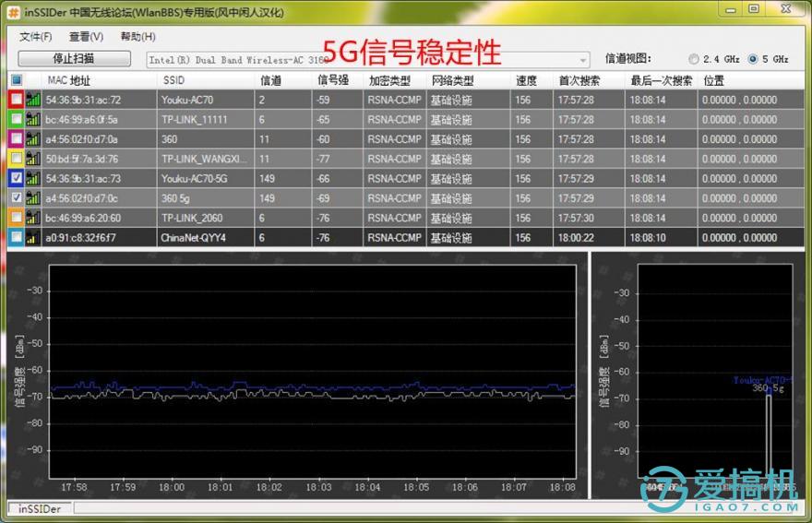Check the ChinaNet-QYY4 network checkbox
This screenshot has width=812, height=523.
click(17, 237)
